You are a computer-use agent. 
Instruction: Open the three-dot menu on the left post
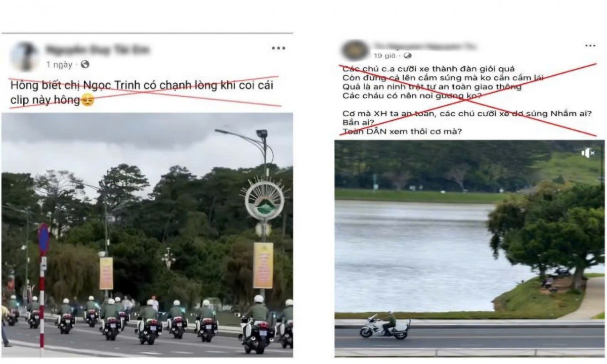(278, 49)
